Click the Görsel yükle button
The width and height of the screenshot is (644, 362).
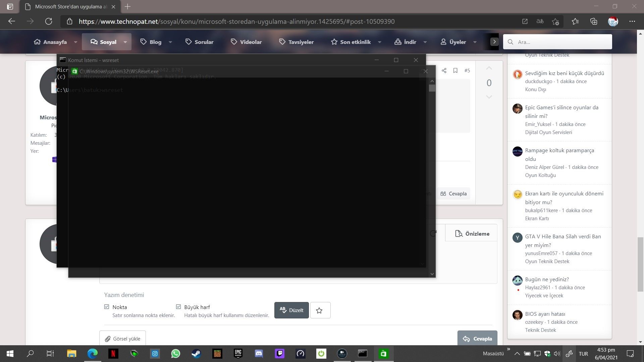pyautogui.click(x=122, y=339)
